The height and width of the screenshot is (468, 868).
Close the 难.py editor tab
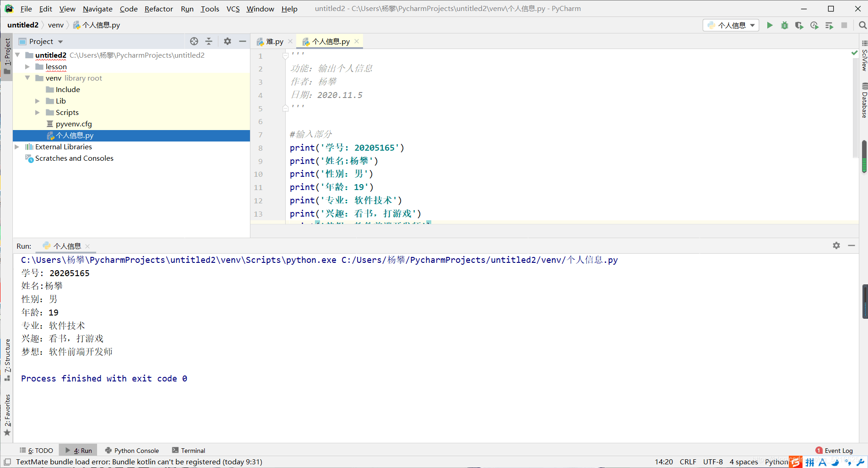tap(290, 41)
